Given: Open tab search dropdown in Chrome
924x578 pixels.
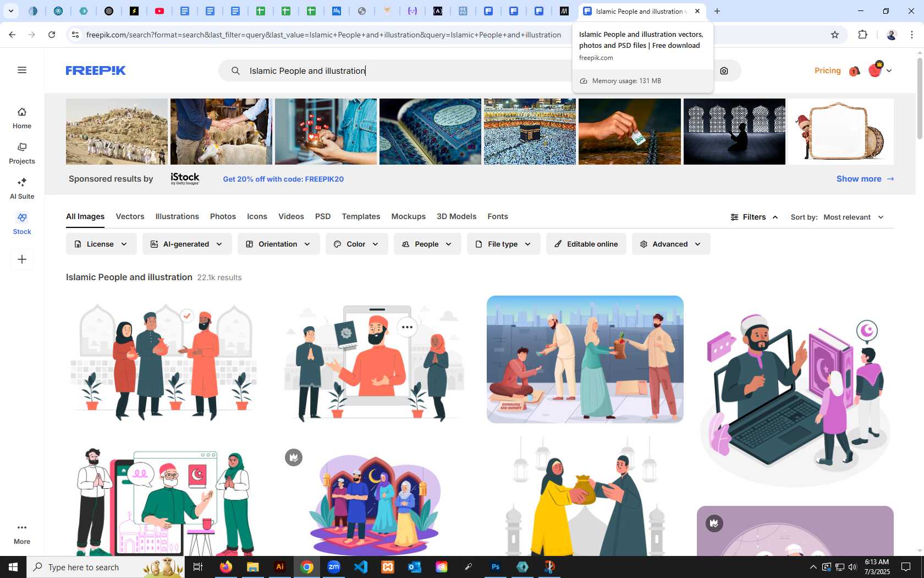Looking at the screenshot, I should (10, 11).
